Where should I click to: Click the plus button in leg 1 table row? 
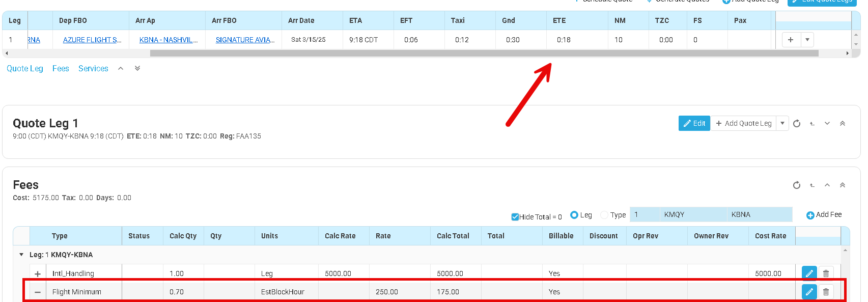(791, 40)
